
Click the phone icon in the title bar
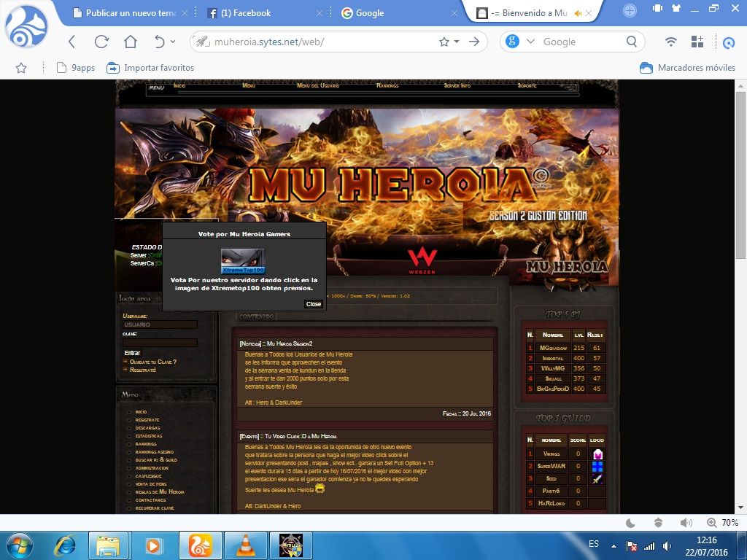(658, 8)
